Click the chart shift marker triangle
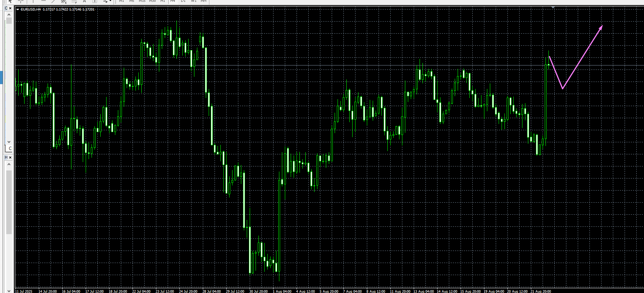Image resolution: width=644 pixels, height=293 pixels. (553, 7)
